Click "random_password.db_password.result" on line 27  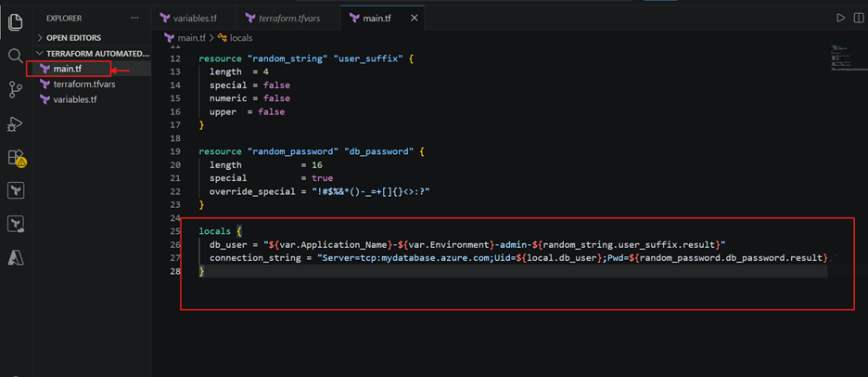pos(730,258)
